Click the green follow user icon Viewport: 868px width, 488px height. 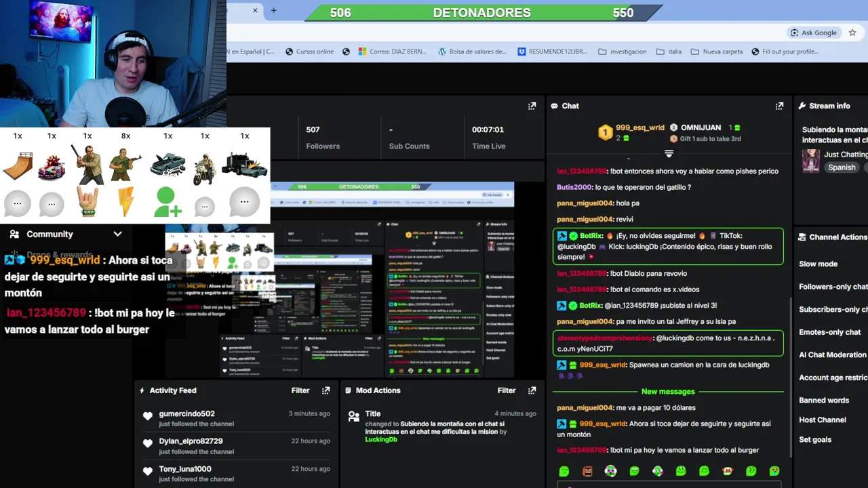[167, 202]
